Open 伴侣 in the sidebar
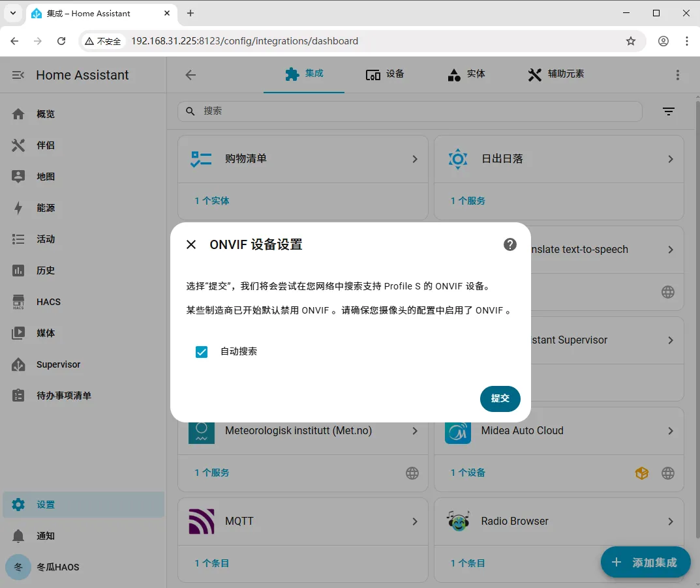The image size is (700, 588). [83, 145]
